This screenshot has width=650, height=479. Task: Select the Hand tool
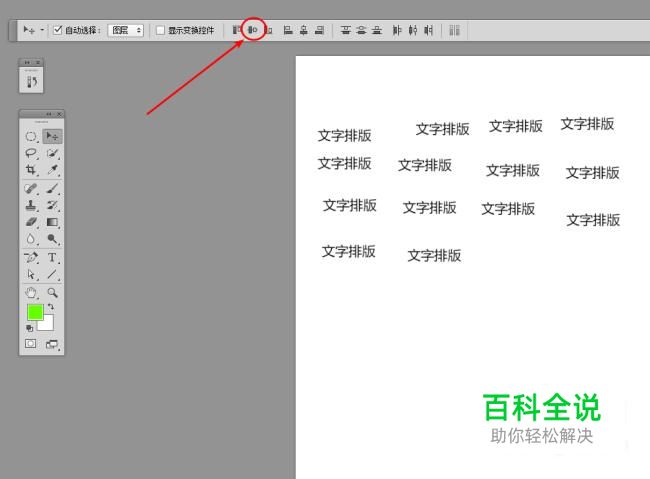(x=31, y=293)
